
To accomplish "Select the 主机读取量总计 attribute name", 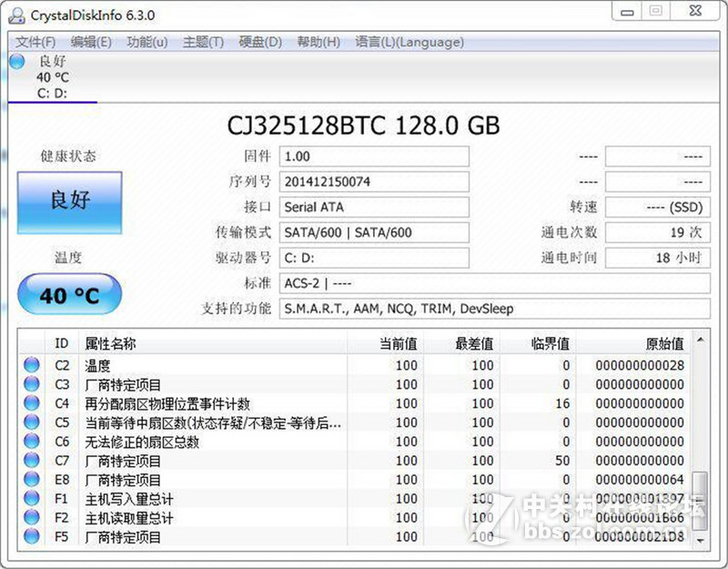I will [129, 518].
